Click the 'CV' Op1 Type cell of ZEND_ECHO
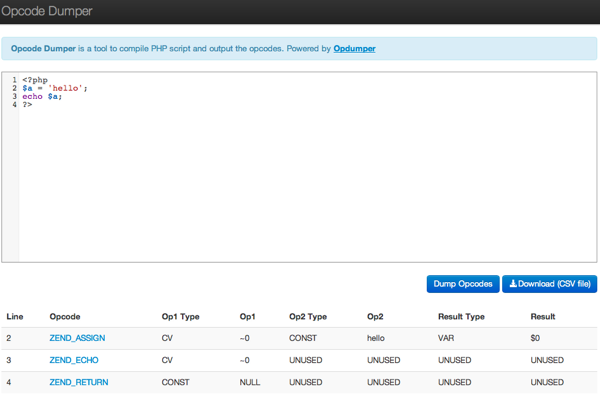This screenshot has width=600, height=398. [167, 360]
